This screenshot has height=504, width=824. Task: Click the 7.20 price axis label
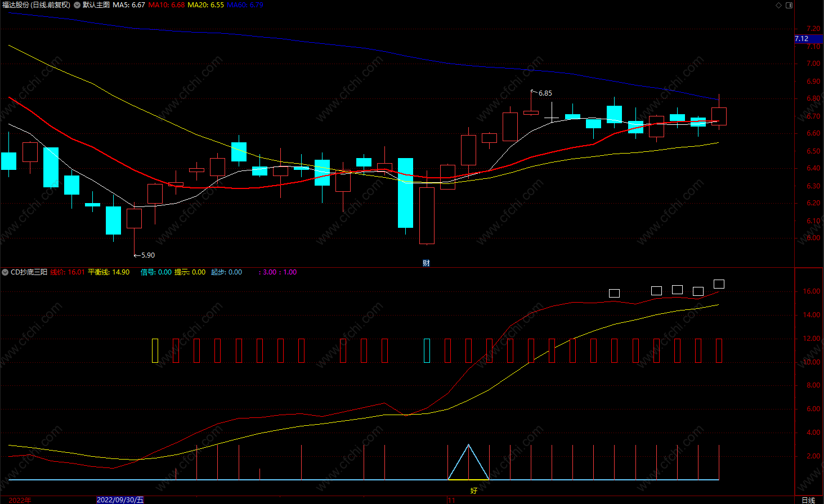pyautogui.click(x=813, y=29)
